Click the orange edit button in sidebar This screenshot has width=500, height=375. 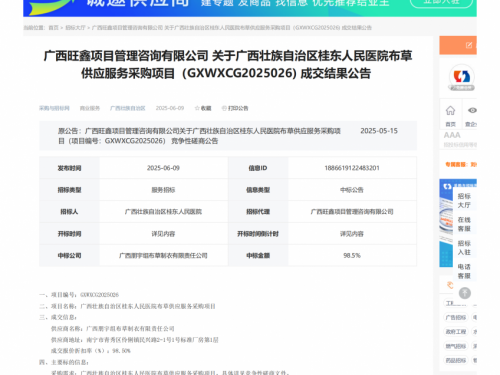[x=458, y=45]
